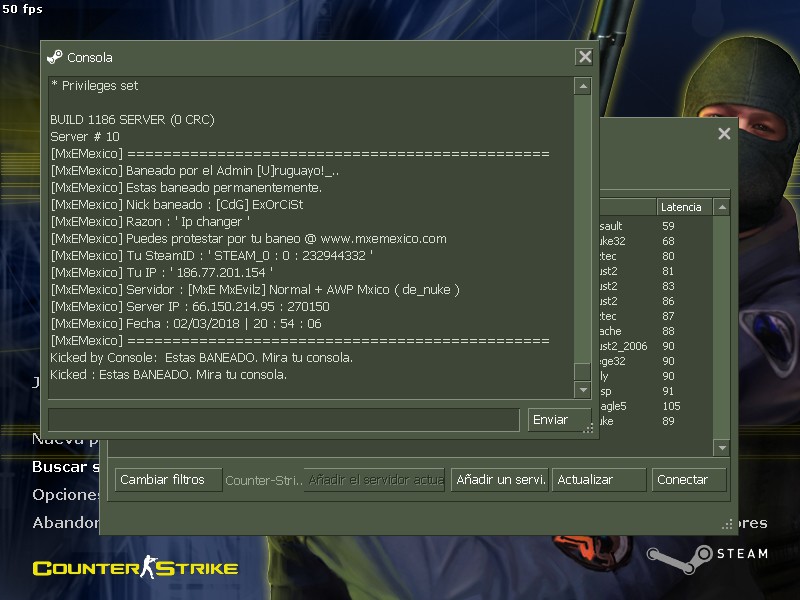The height and width of the screenshot is (600, 800).
Task: Click the server list scroll up arrow
Action: tap(722, 207)
